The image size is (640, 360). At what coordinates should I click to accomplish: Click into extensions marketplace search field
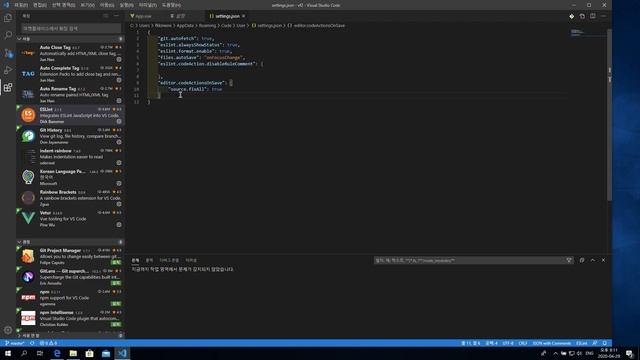pos(71,29)
